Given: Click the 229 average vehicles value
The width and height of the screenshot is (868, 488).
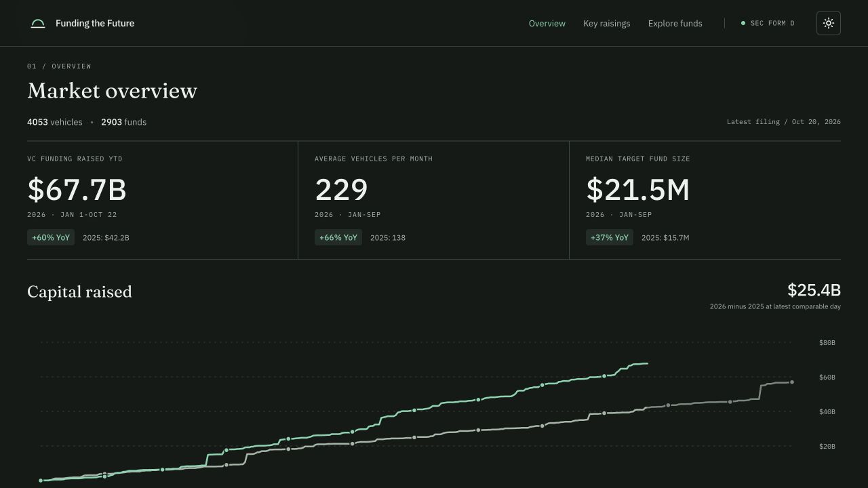Looking at the screenshot, I should tap(342, 190).
